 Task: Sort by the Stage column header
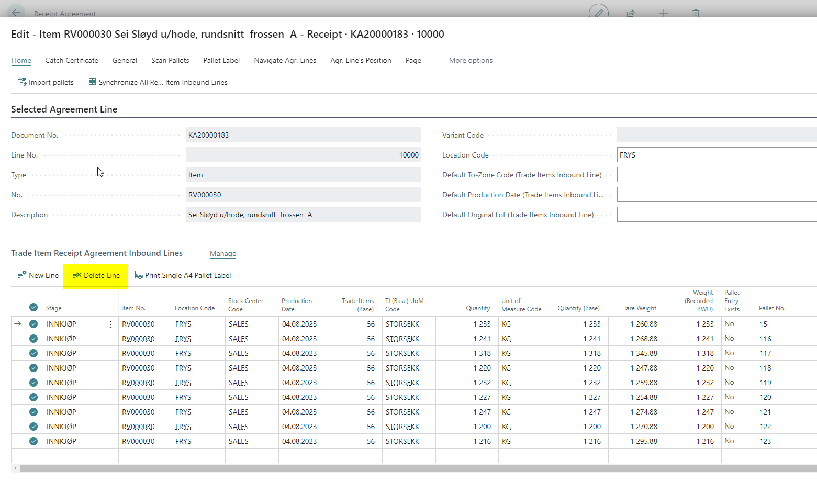[54, 308]
